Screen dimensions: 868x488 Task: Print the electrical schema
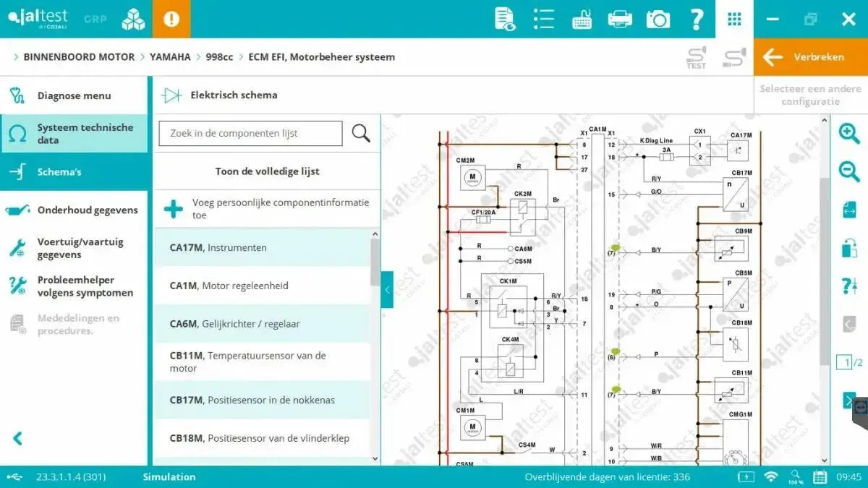(x=620, y=20)
